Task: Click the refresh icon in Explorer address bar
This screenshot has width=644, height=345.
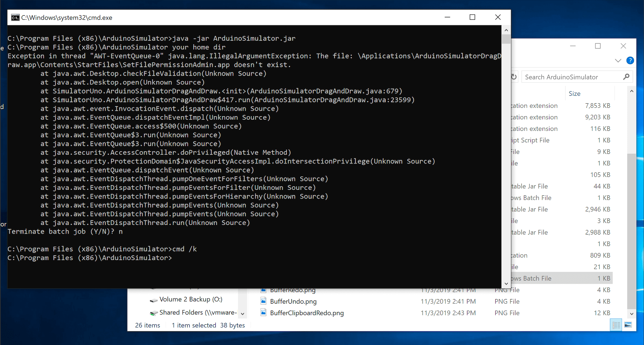Action: point(514,77)
